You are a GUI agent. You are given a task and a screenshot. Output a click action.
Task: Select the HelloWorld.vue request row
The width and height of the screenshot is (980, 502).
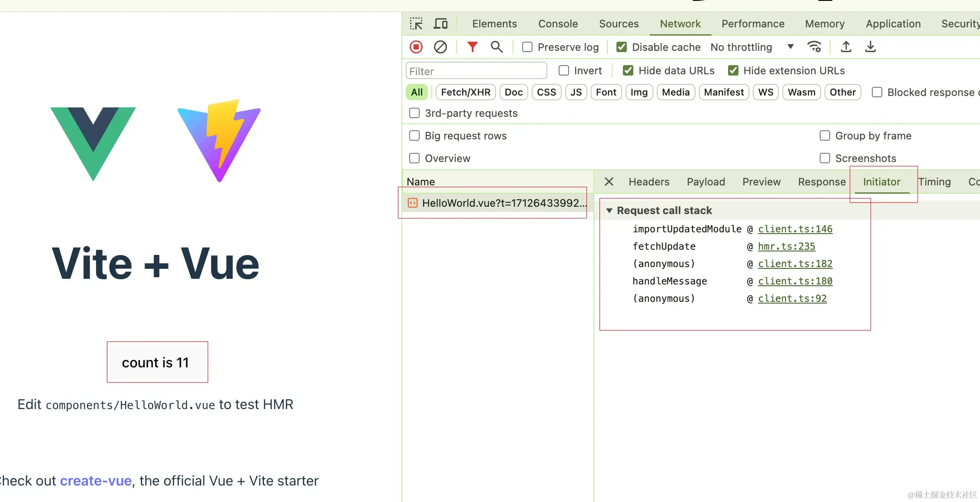tap(497, 203)
